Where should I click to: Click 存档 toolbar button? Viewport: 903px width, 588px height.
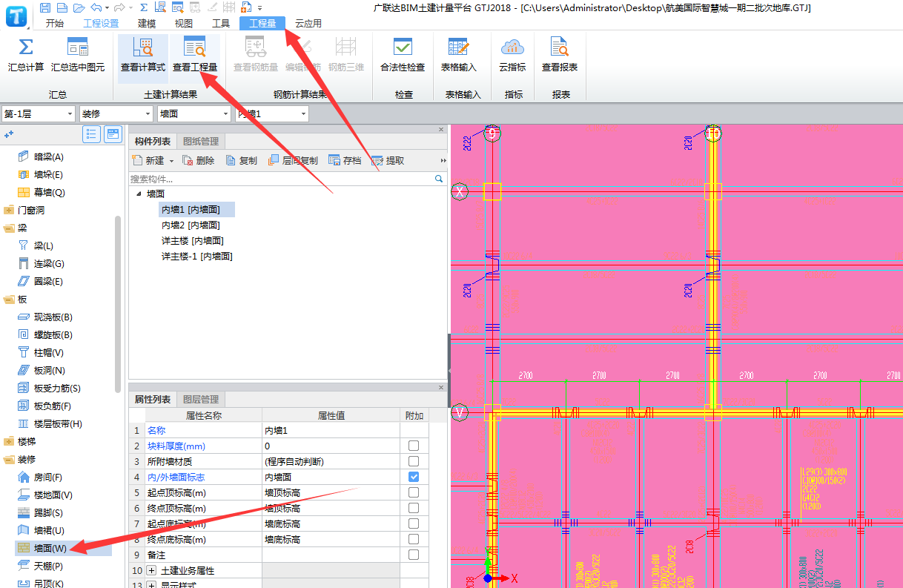coord(345,160)
